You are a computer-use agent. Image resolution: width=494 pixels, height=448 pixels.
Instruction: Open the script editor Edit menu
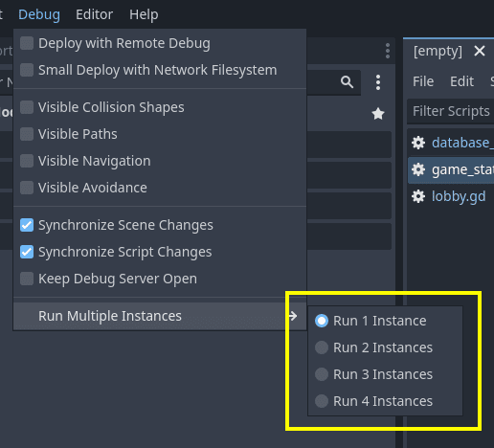pos(461,81)
